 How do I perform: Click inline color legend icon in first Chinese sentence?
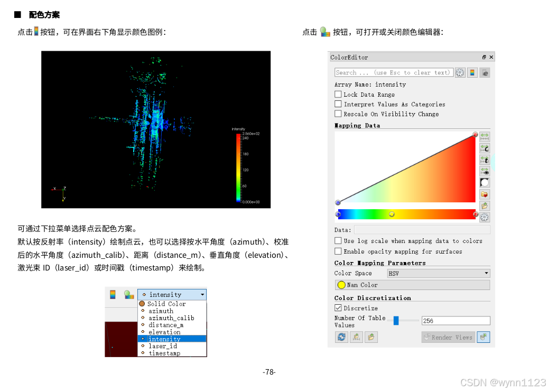pos(36,32)
